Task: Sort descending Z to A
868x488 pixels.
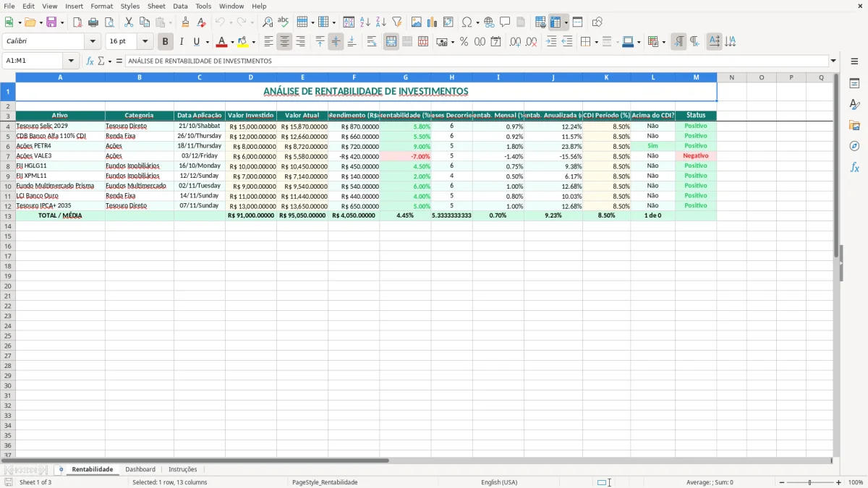Action: pyautogui.click(x=381, y=22)
